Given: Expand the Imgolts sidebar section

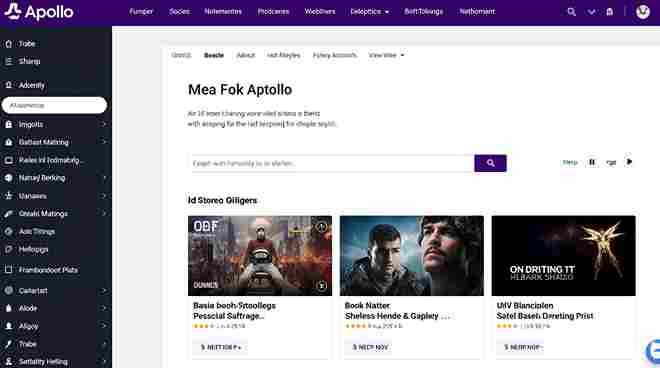Looking at the screenshot, I should click(x=104, y=125).
